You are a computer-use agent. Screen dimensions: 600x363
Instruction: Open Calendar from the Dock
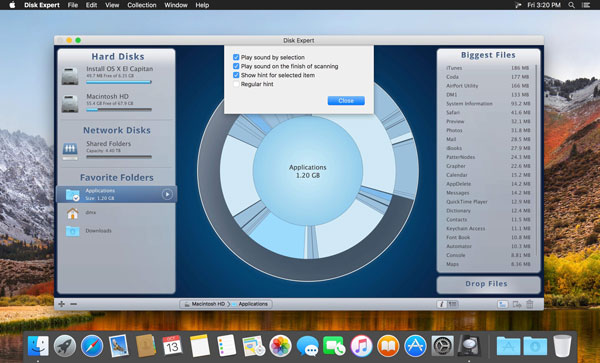click(173, 345)
